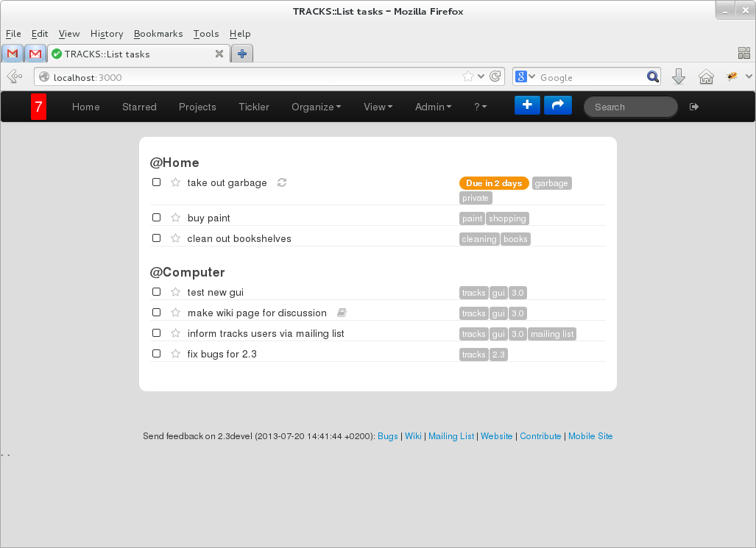Image resolution: width=756 pixels, height=548 pixels.
Task: Go to the Tickler page
Action: (254, 107)
